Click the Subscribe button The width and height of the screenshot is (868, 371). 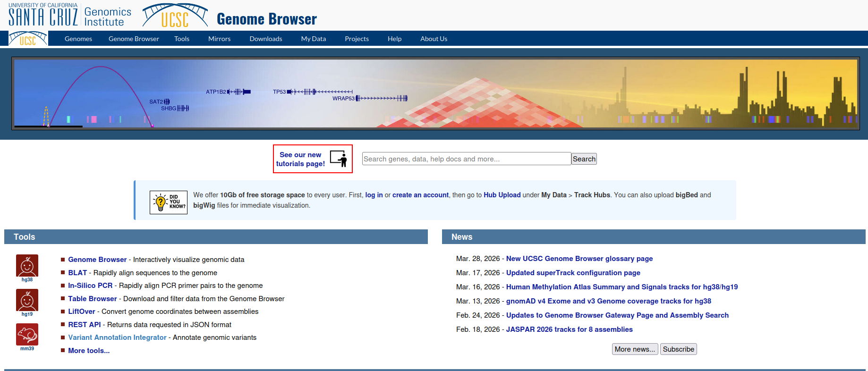pos(678,349)
